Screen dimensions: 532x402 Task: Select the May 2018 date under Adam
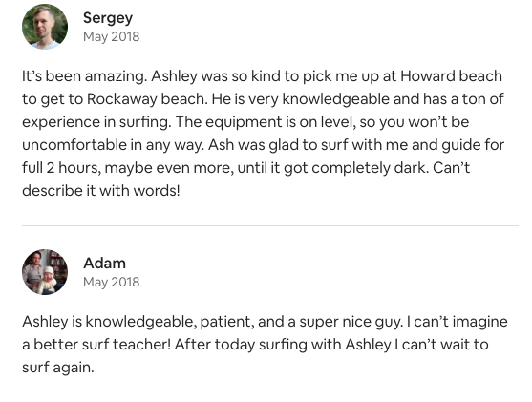click(x=112, y=282)
